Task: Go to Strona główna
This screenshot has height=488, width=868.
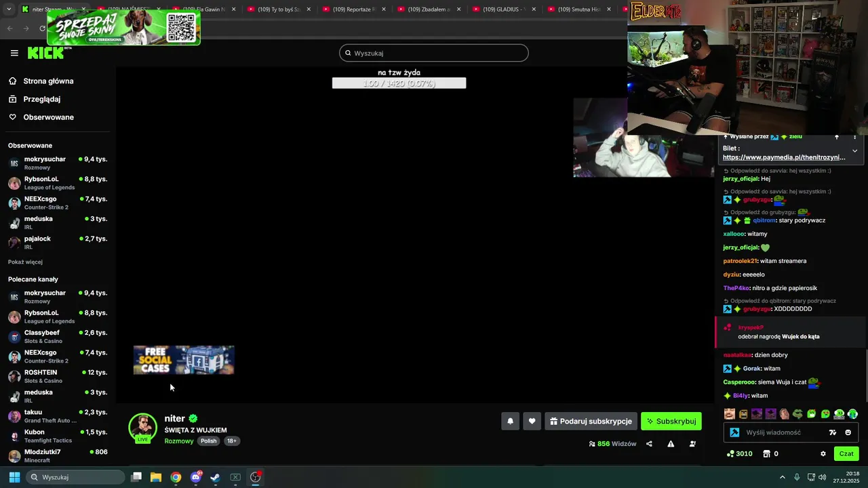Action: point(48,81)
